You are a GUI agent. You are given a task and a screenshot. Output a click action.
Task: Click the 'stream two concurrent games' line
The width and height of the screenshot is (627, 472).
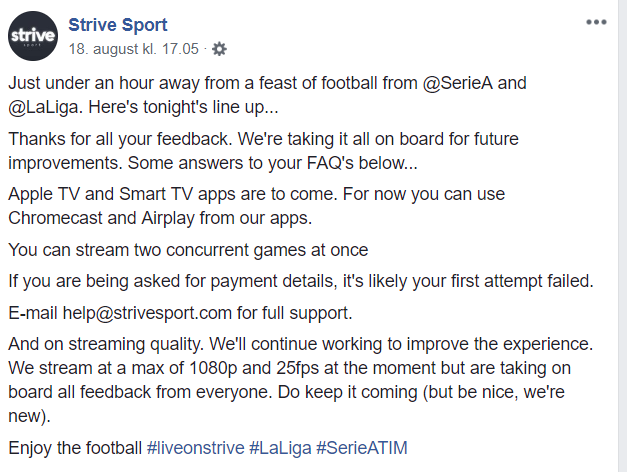click(188, 249)
